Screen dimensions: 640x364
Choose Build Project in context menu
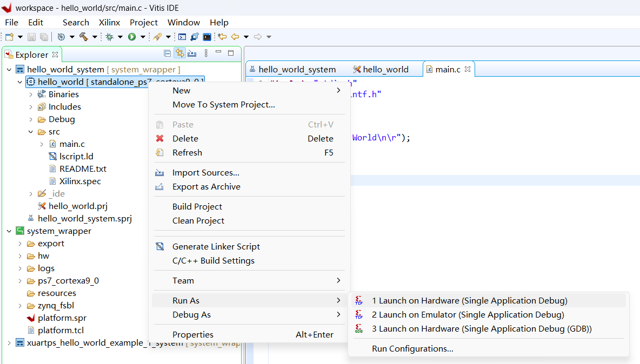tap(249, 207)
